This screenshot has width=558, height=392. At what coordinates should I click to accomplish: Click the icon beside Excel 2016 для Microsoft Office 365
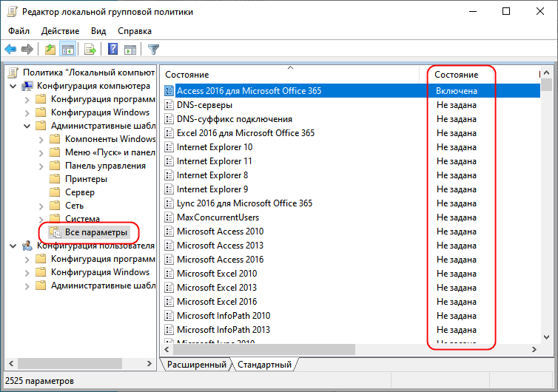(x=169, y=133)
